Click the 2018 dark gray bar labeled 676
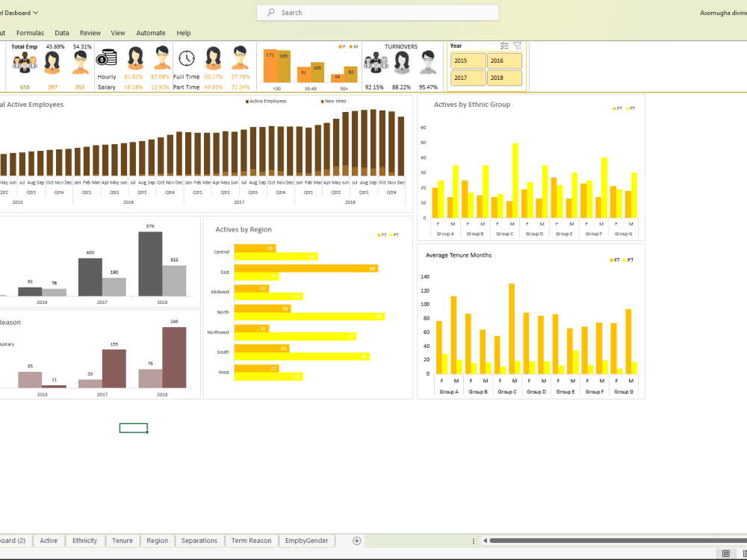Viewport: 747px width, 560px height. pos(151,264)
